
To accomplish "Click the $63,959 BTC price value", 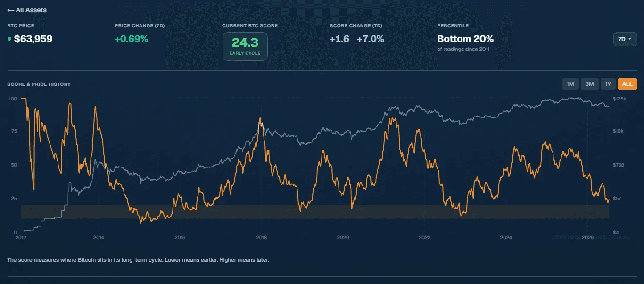I will pyautogui.click(x=33, y=39).
